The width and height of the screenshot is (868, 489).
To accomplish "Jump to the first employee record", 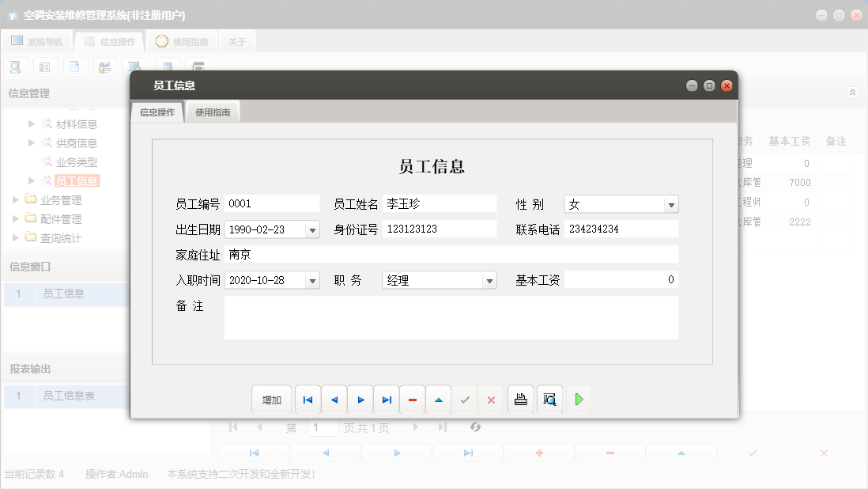I will (308, 400).
